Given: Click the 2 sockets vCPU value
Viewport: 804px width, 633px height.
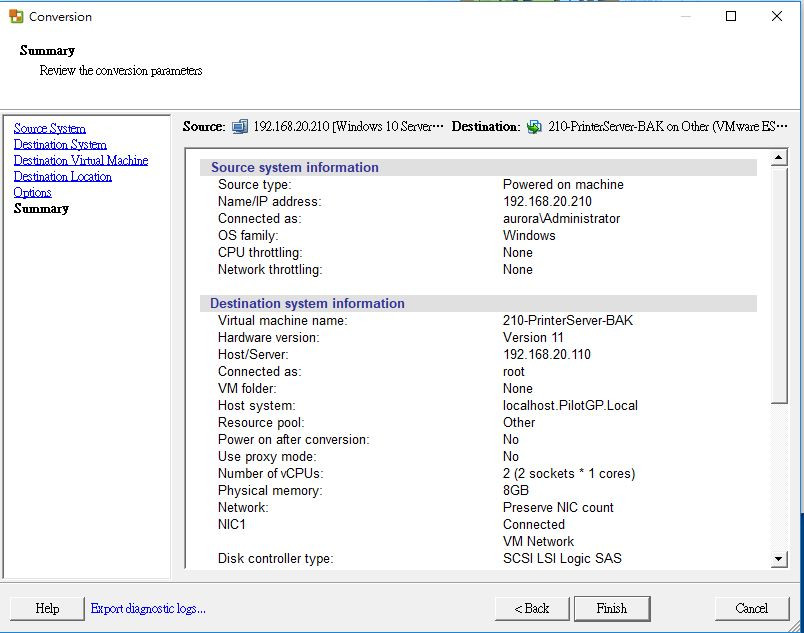Looking at the screenshot, I should click(569, 473).
